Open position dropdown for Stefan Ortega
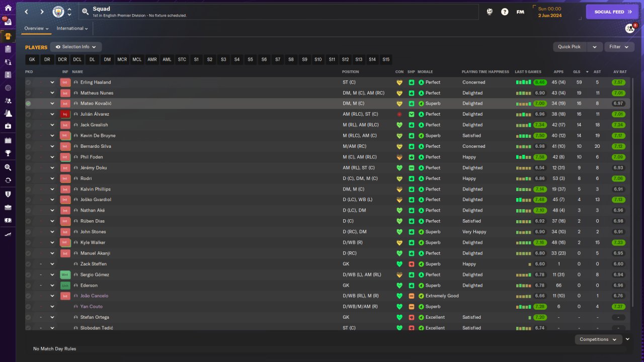 click(52, 317)
